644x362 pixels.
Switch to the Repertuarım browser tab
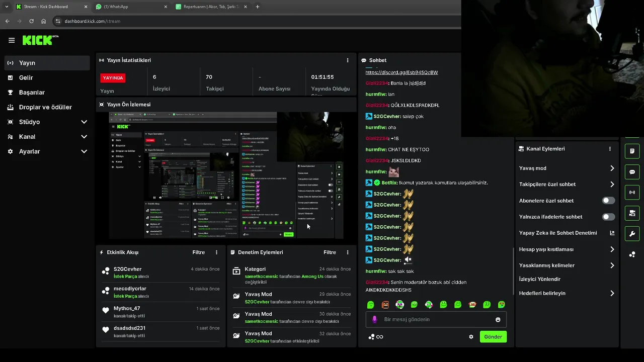pos(211,7)
